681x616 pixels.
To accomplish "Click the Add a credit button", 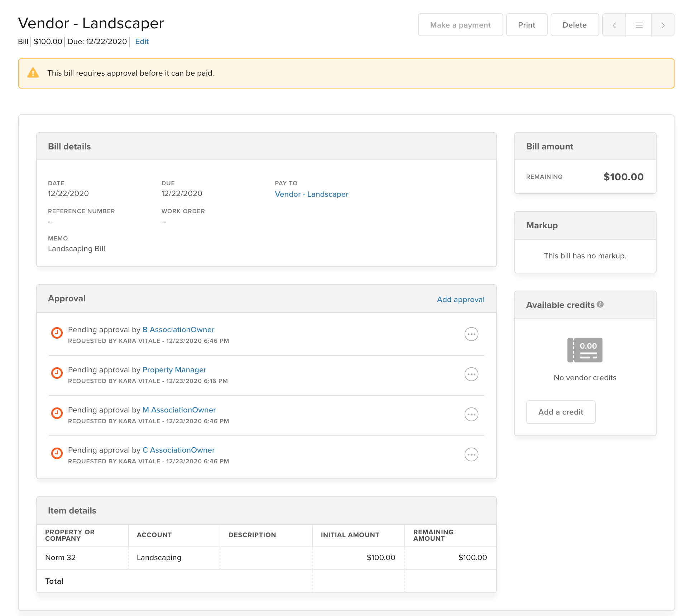I will pyautogui.click(x=561, y=412).
